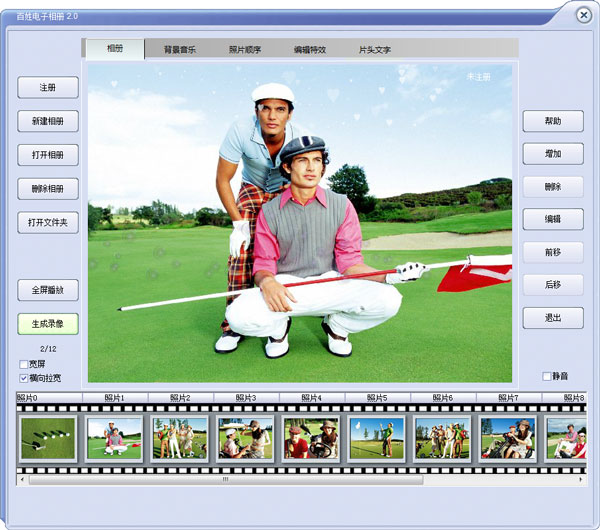Delete album with 删除相册 button

tap(48, 189)
